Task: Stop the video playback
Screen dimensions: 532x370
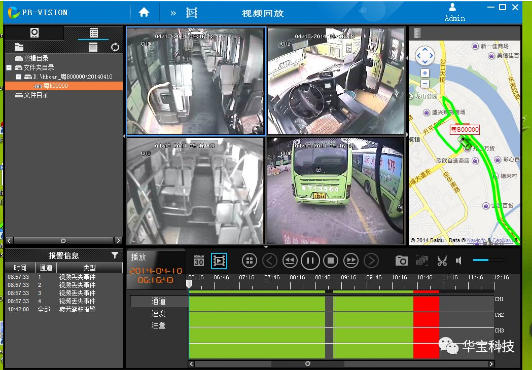Action: 331,260
